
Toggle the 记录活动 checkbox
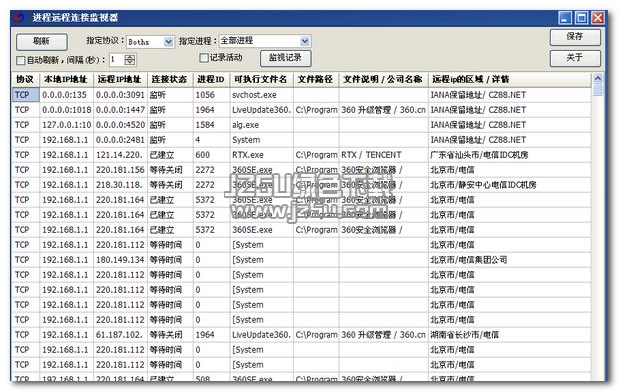pos(204,58)
